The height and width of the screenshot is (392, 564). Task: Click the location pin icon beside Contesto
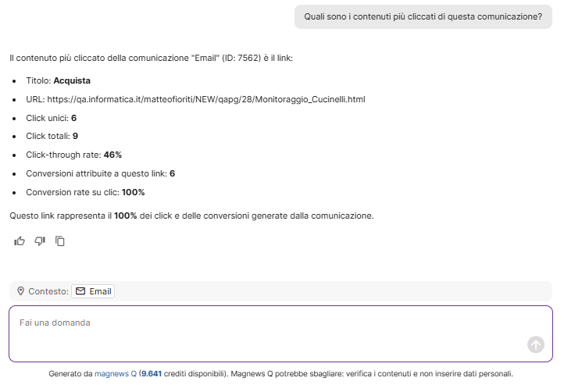[x=20, y=291]
